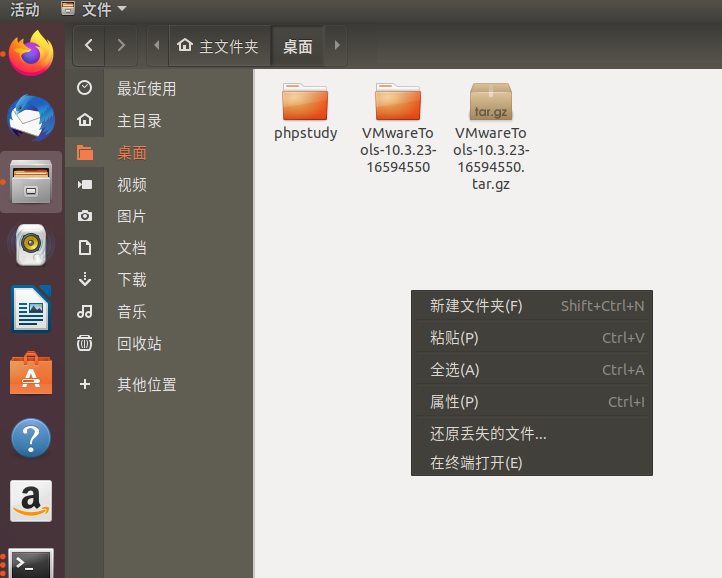Open 音乐 in the sidebar
Screen dimensions: 722x578
coord(132,312)
